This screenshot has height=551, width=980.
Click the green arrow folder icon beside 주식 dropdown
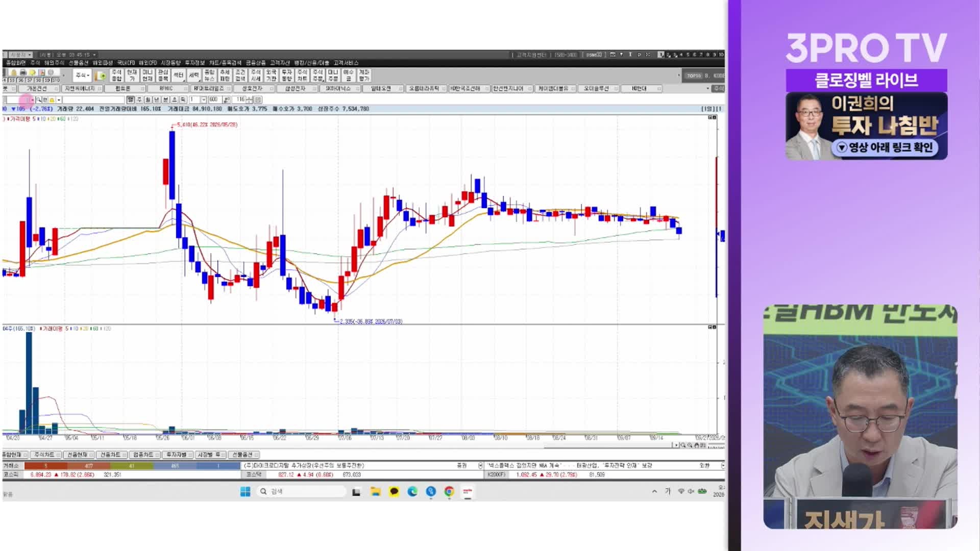(101, 76)
